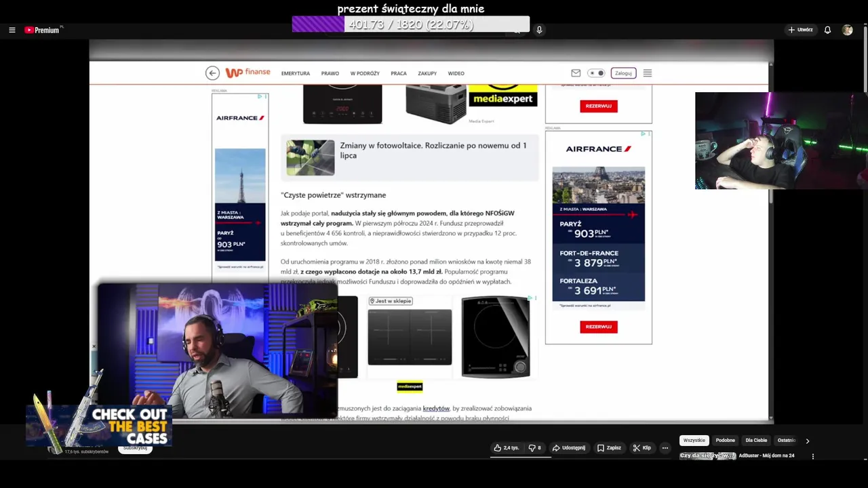This screenshot has height=488, width=868.
Task: Open article about Zmiany w fotowoltaice
Action: click(x=434, y=150)
